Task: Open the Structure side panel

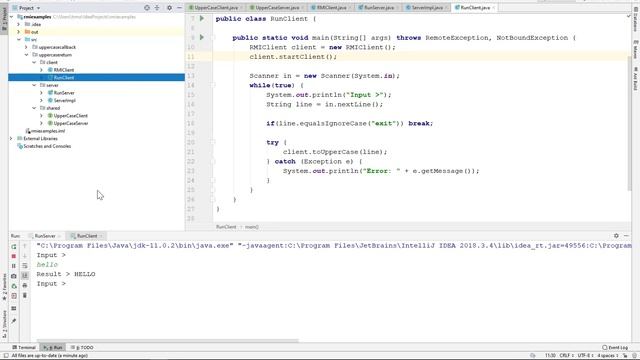Action: [x=4, y=324]
